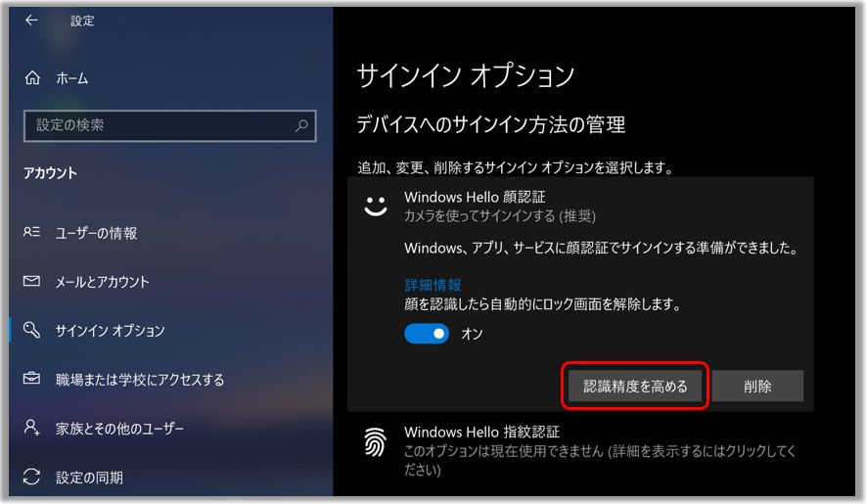
Task: Turn off automatic lock screen dismissal toggle
Action: click(427, 334)
